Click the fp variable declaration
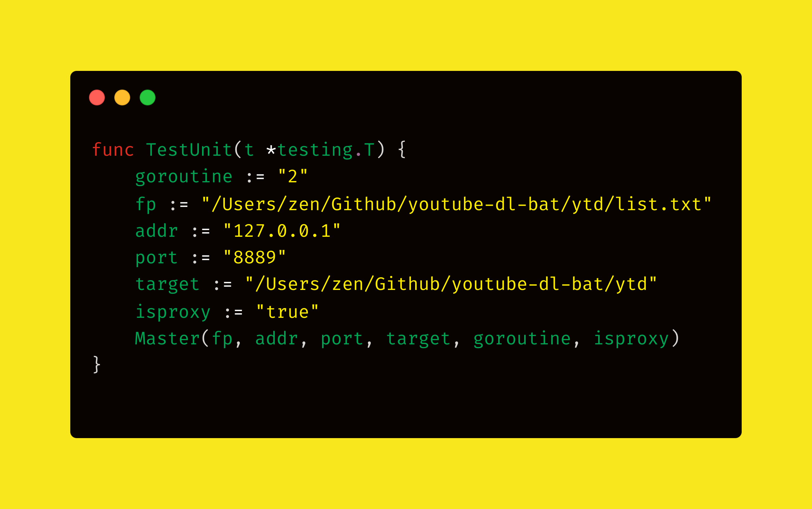Viewport: 812px width, 509px height. pyautogui.click(x=146, y=205)
